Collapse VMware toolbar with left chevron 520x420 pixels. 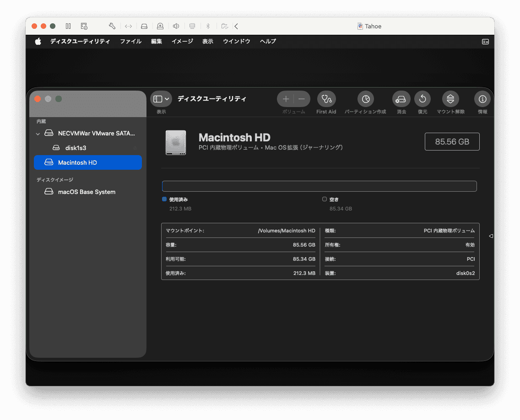(x=236, y=26)
